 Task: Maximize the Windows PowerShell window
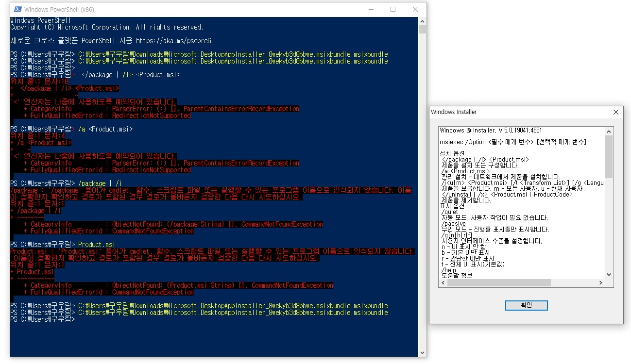393,9
